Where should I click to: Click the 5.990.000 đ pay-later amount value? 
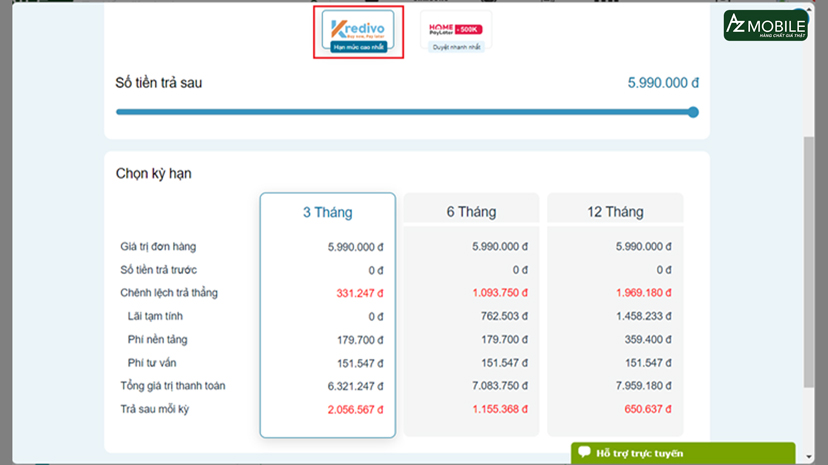point(662,83)
